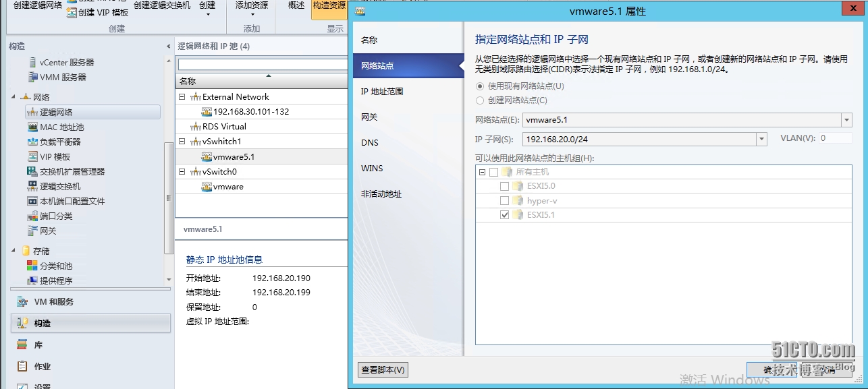Switch to the 网关 page in the dialog
The image size is (868, 389).
[408, 117]
